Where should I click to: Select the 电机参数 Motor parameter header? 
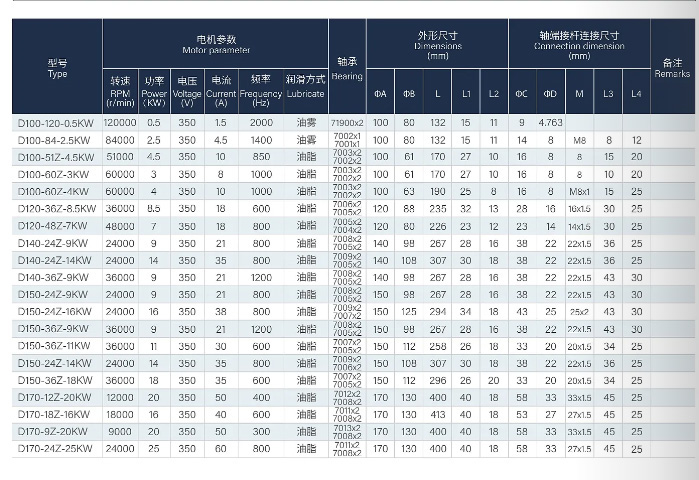click(215, 43)
